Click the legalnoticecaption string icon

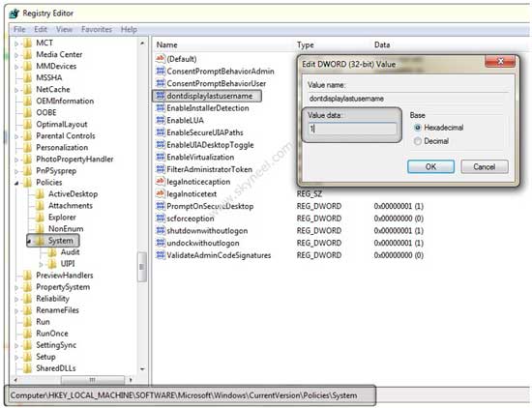161,181
